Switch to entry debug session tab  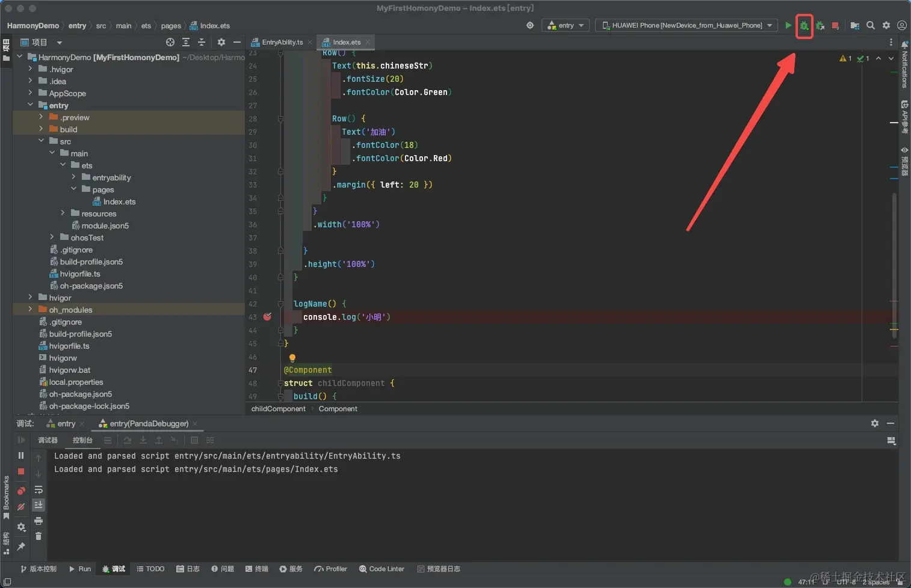tap(66, 423)
